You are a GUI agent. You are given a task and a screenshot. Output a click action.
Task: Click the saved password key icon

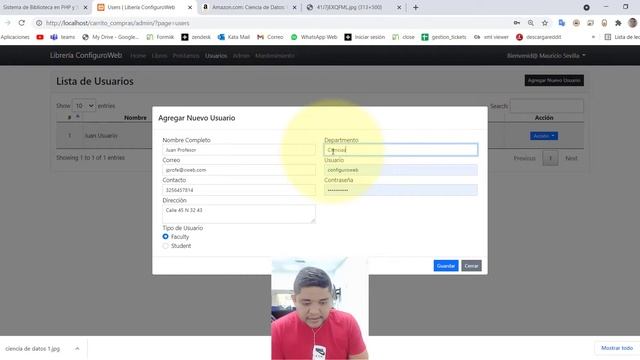517,23
